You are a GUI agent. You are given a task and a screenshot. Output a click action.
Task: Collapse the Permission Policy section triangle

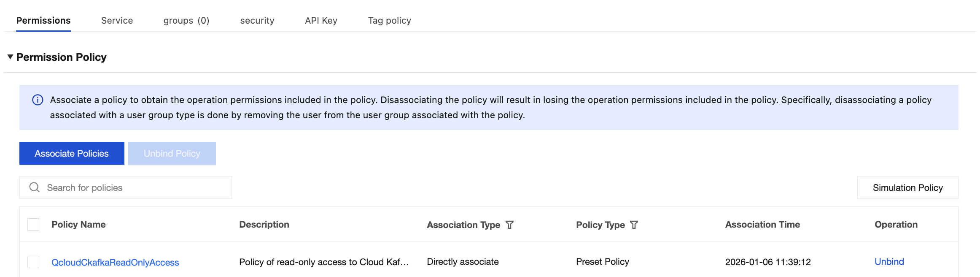pyautogui.click(x=10, y=57)
